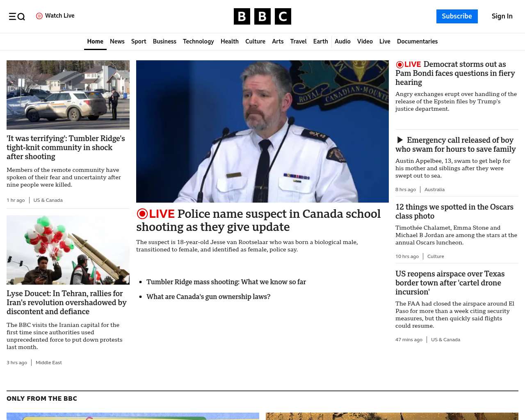Click the BBC logo
The height and width of the screenshot is (420, 525).
click(262, 16)
